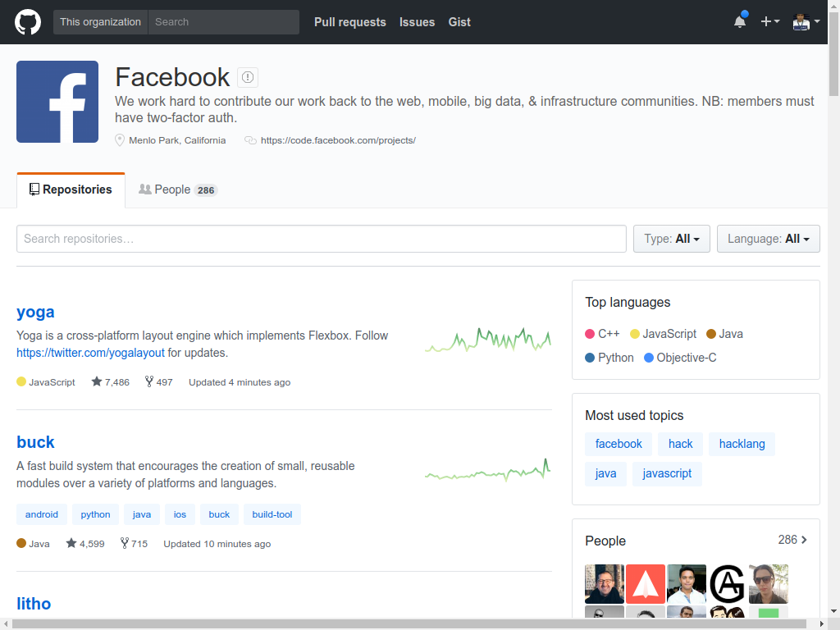Click the member avatar with sunglasses
This screenshot has width=840, height=630.
768,584
